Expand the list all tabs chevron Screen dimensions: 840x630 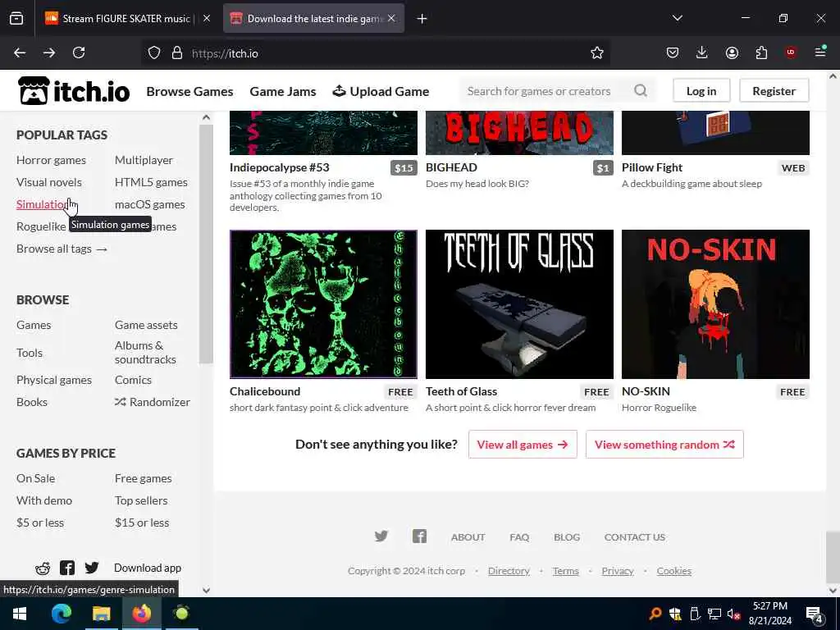point(677,18)
